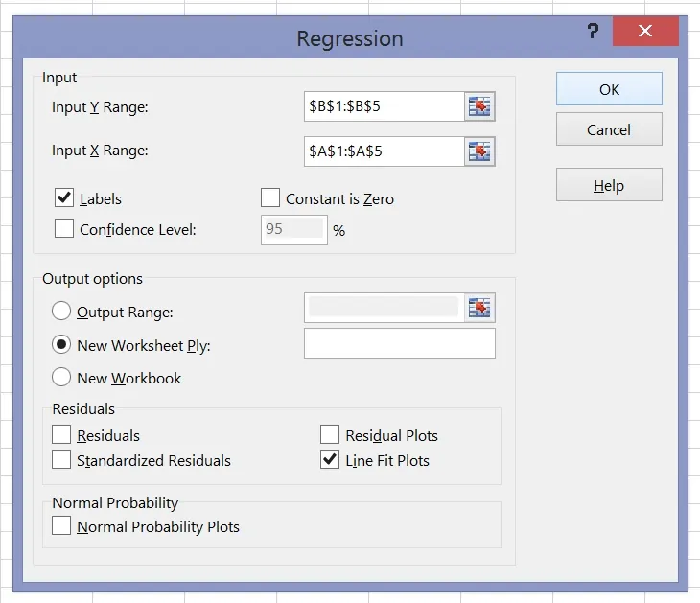Open Help for the Regression dialog

click(x=609, y=186)
